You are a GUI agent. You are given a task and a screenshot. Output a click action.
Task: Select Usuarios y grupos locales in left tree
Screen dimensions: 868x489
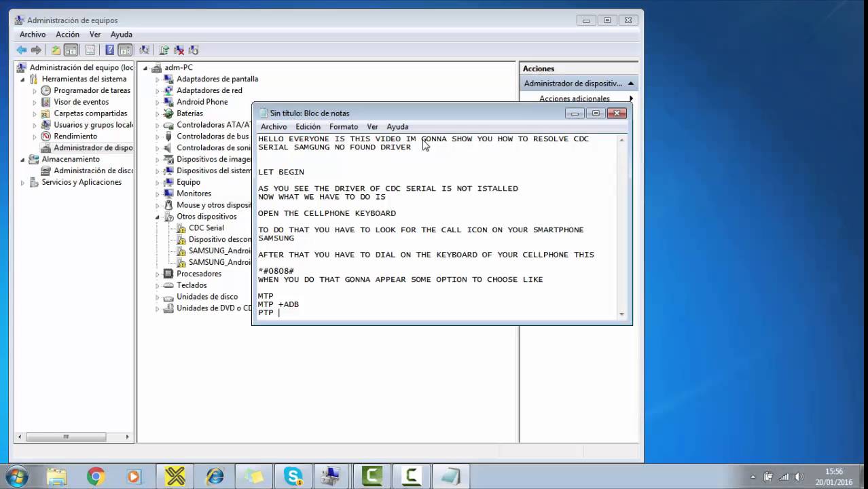tap(93, 125)
